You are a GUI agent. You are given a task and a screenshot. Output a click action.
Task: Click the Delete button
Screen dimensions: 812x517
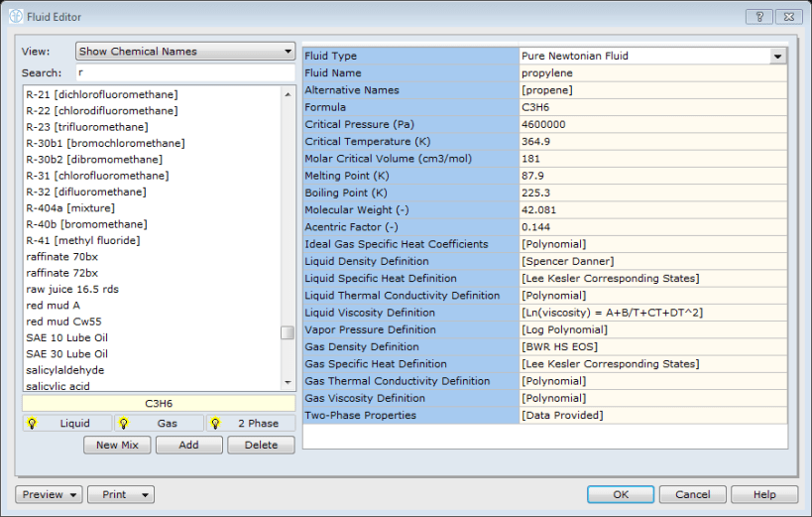click(261, 445)
